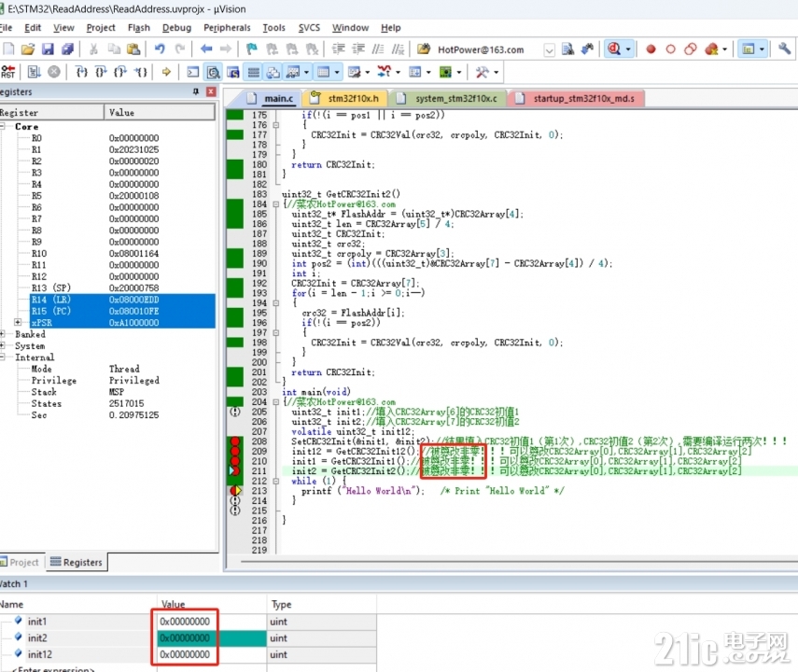The width and height of the screenshot is (798, 672).
Task: Switch to the startup_stm32f10x_md.s tab
Action: coord(577,98)
